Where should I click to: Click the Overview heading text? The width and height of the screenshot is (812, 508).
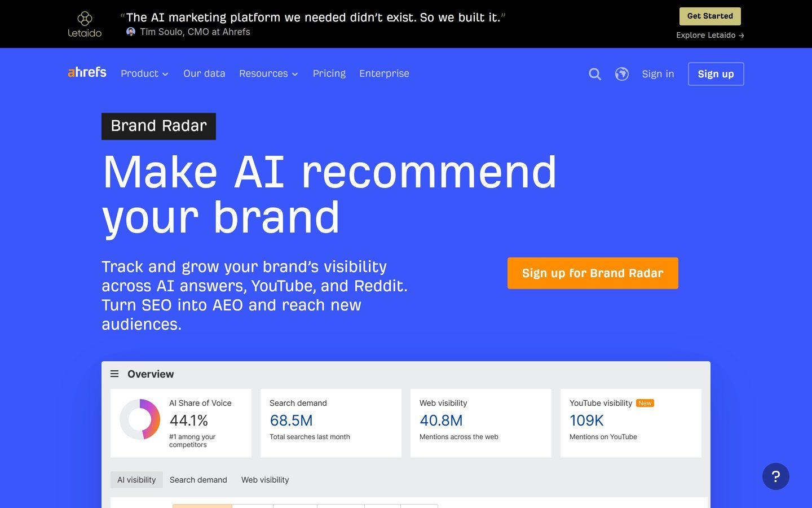pyautogui.click(x=151, y=374)
